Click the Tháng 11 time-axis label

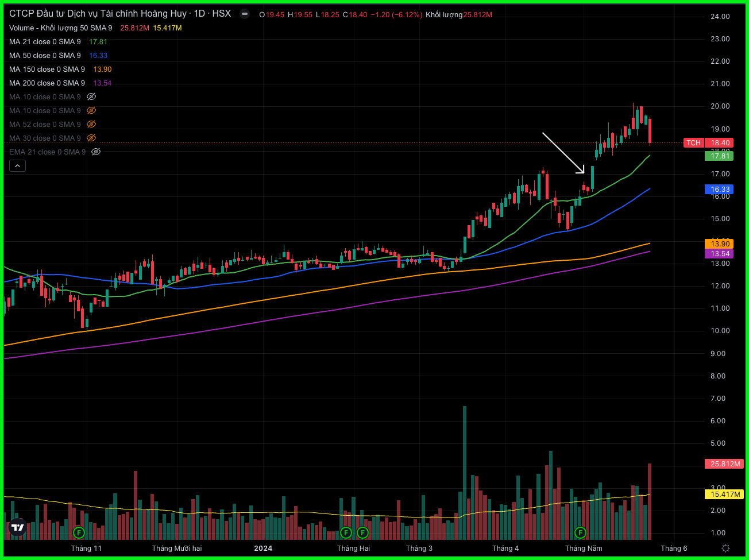pyautogui.click(x=86, y=548)
